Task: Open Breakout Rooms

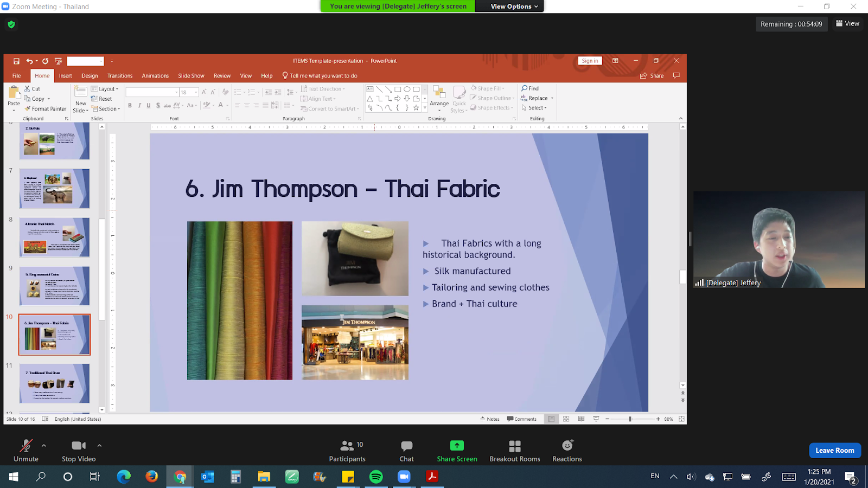Action: [x=514, y=451]
